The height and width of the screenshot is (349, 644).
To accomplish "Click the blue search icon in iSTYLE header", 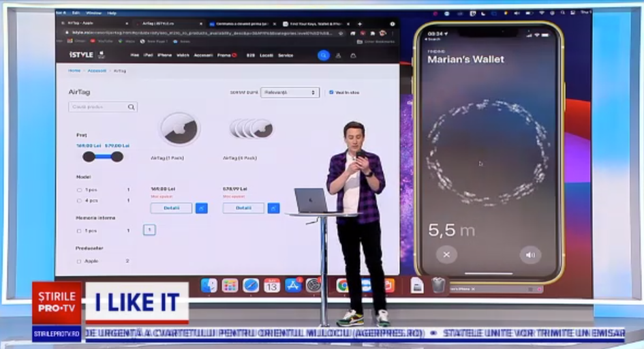I will (x=324, y=55).
